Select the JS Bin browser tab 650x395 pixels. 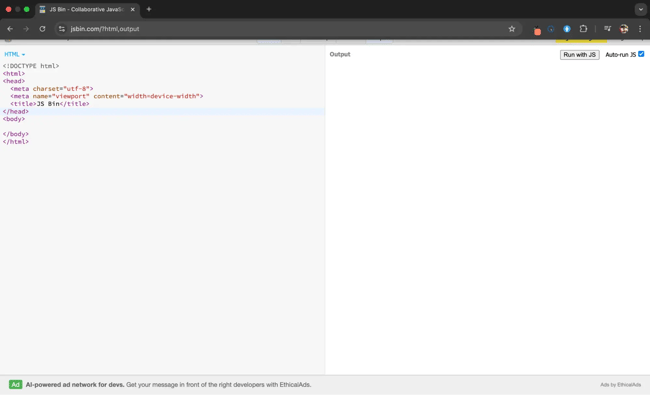[87, 9]
